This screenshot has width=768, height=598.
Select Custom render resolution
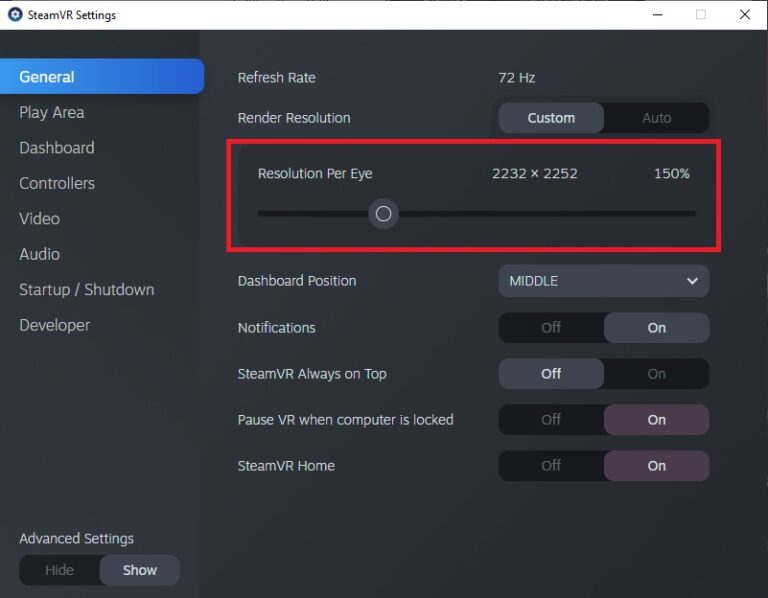551,118
